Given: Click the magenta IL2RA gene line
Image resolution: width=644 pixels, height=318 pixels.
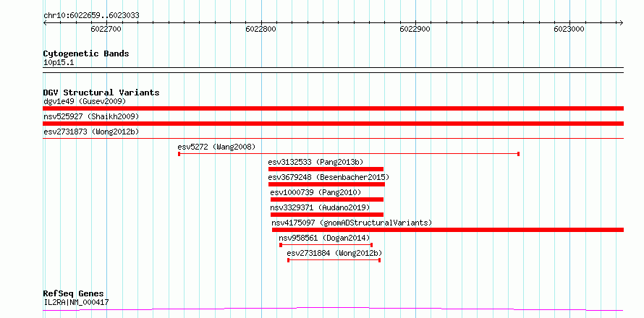Looking at the screenshot, I should coord(334,309).
